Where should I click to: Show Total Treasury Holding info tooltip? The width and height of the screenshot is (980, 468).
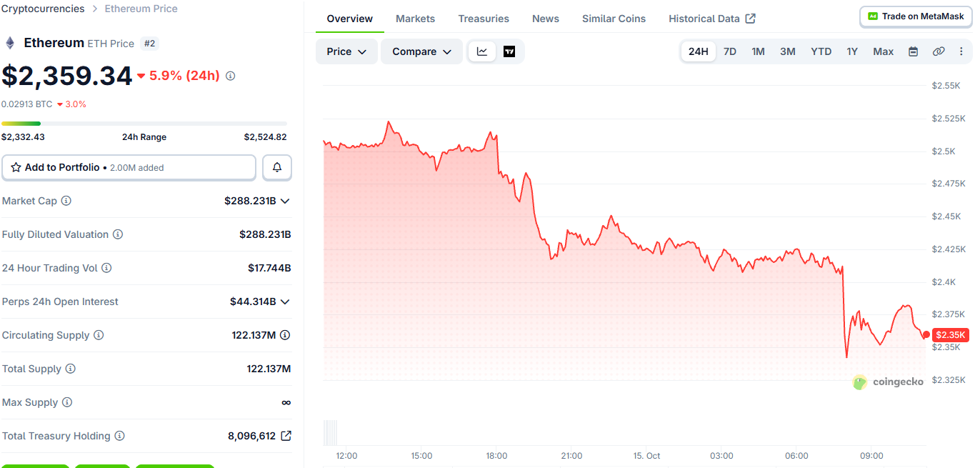point(119,436)
